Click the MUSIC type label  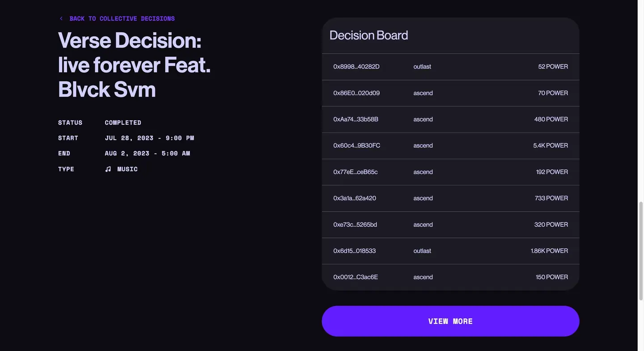tap(127, 169)
